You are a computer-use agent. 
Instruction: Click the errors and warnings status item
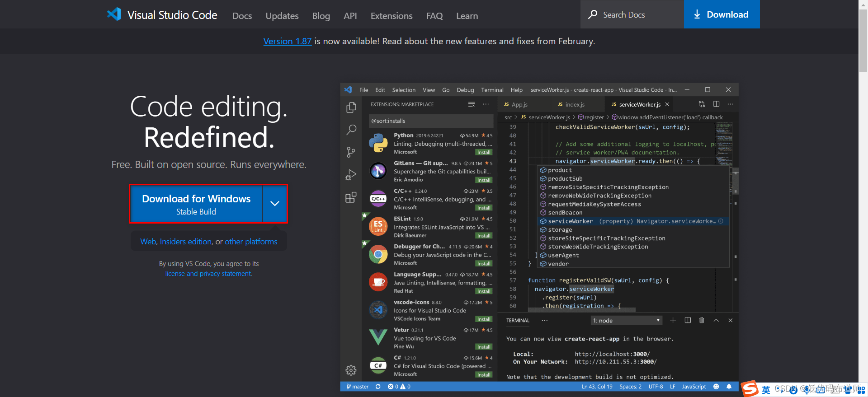pyautogui.click(x=399, y=387)
